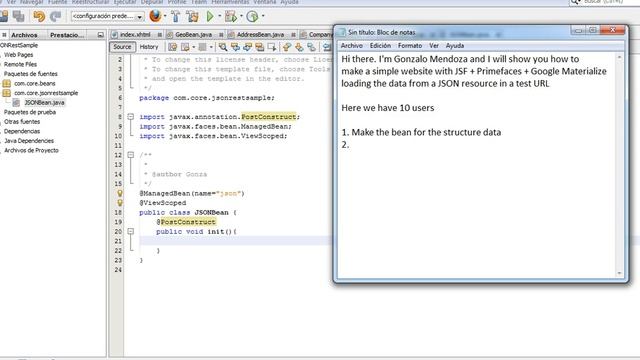Click the Firefox browser icon in the toolbar
This screenshot has height=360, width=640.
pos(155,16)
